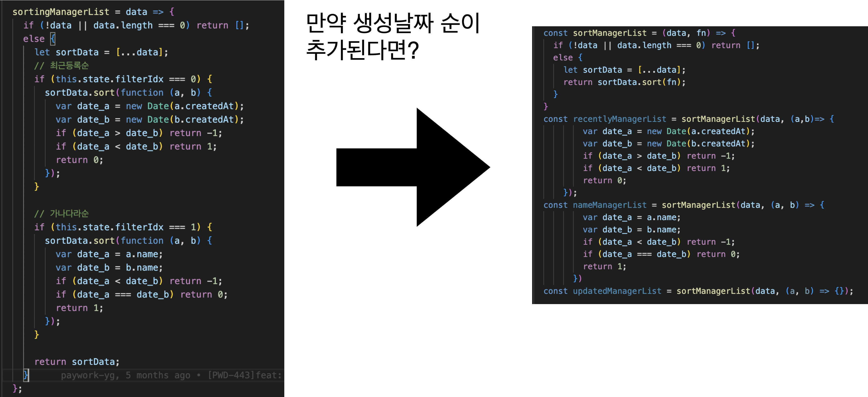868x397 pixels.
Task: Click the 'return sortData;' statement
Action: 77,362
